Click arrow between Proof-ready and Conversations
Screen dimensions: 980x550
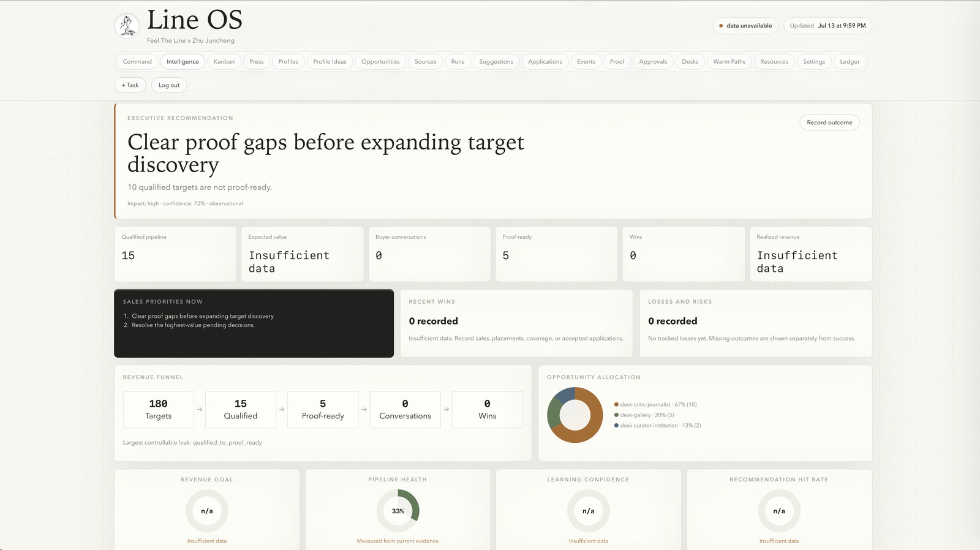(x=364, y=409)
